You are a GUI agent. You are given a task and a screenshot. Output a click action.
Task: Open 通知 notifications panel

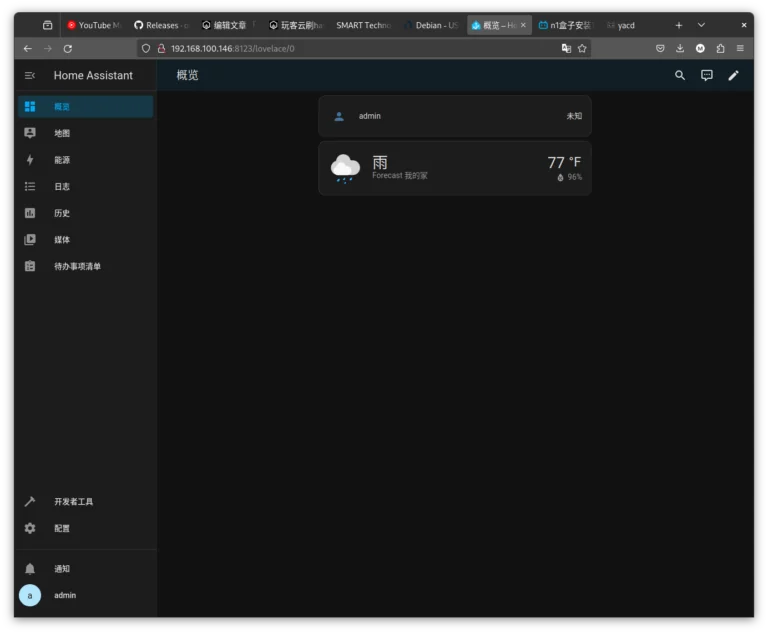click(86, 569)
